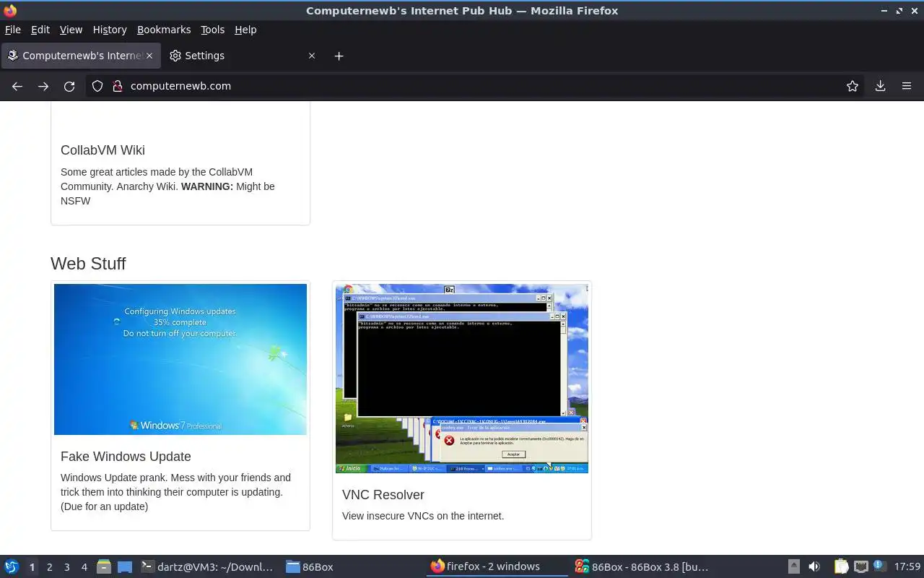Click the back navigation arrow
The image size is (924, 578).
point(17,86)
